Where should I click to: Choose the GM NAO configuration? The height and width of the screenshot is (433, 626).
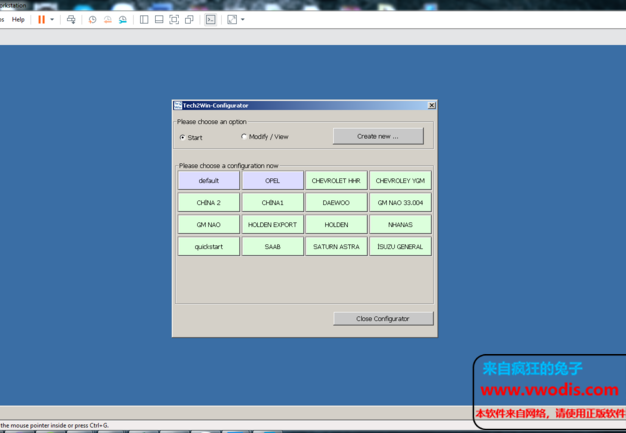click(208, 224)
